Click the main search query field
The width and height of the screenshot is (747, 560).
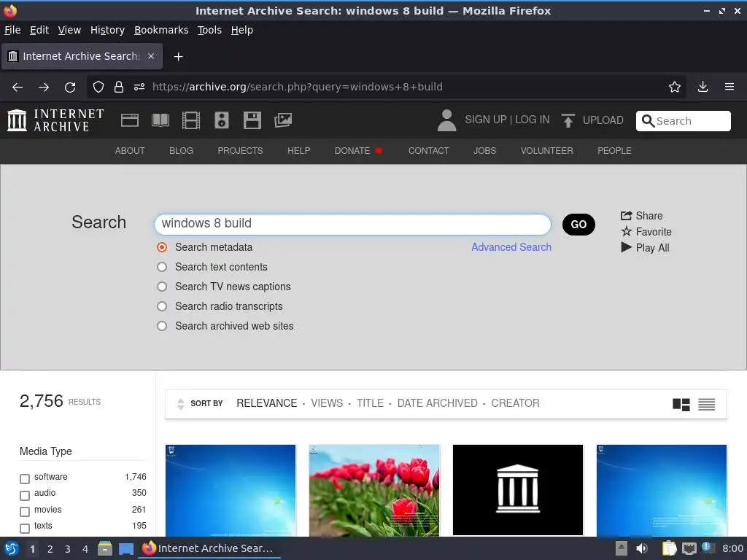coord(352,224)
